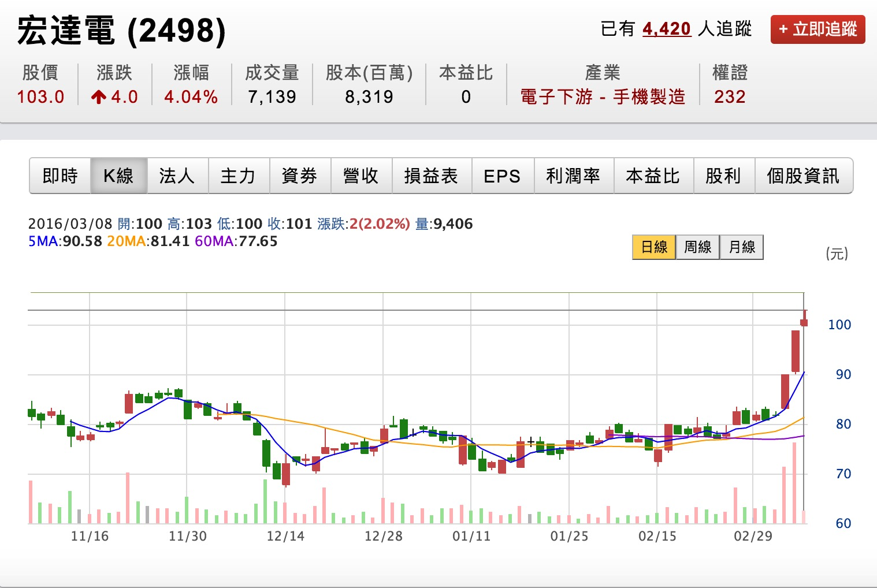Click the 立即追蹤 follow button
This screenshot has height=588, width=877.
(817, 29)
